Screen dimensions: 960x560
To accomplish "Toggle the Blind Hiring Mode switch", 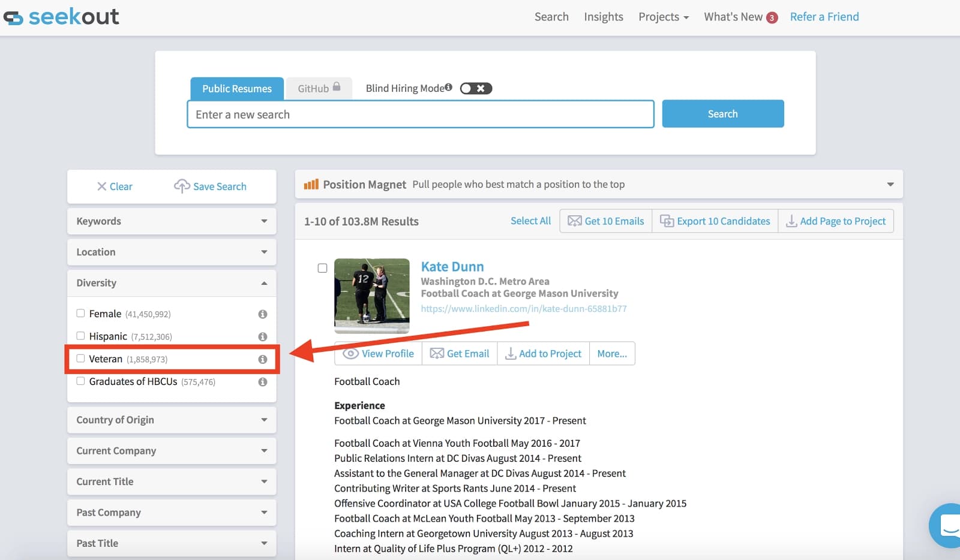I will (x=476, y=89).
